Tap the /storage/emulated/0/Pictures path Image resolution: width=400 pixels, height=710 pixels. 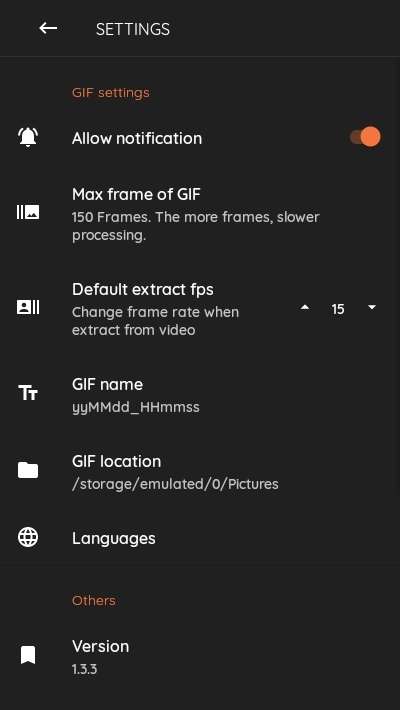point(175,485)
